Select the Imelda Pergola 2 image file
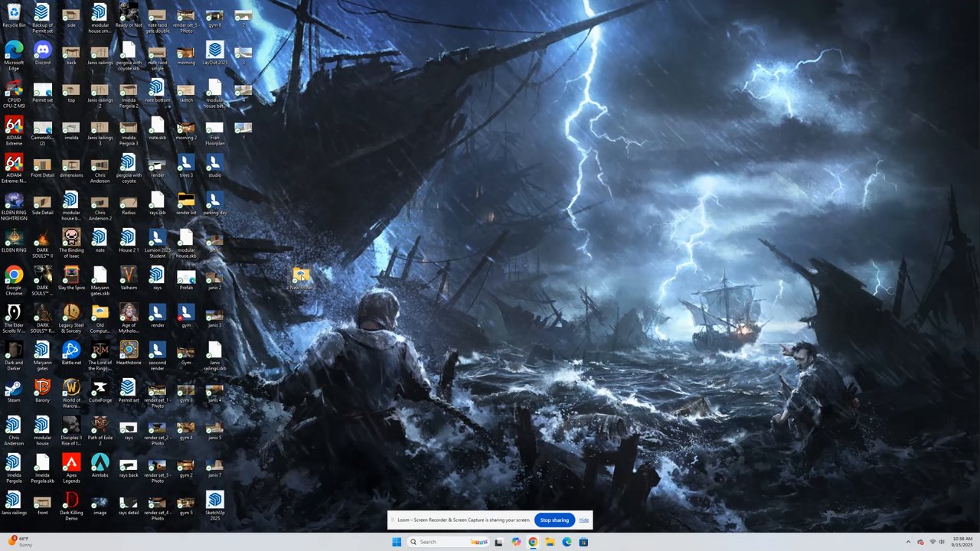Screen dimensions: 980x551 pyautogui.click(x=129, y=95)
